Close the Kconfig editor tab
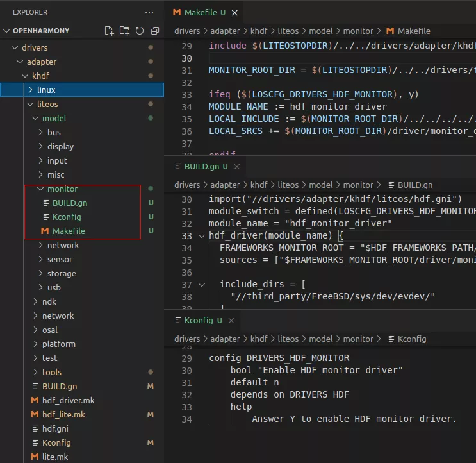This screenshot has height=463, width=476. click(231, 321)
